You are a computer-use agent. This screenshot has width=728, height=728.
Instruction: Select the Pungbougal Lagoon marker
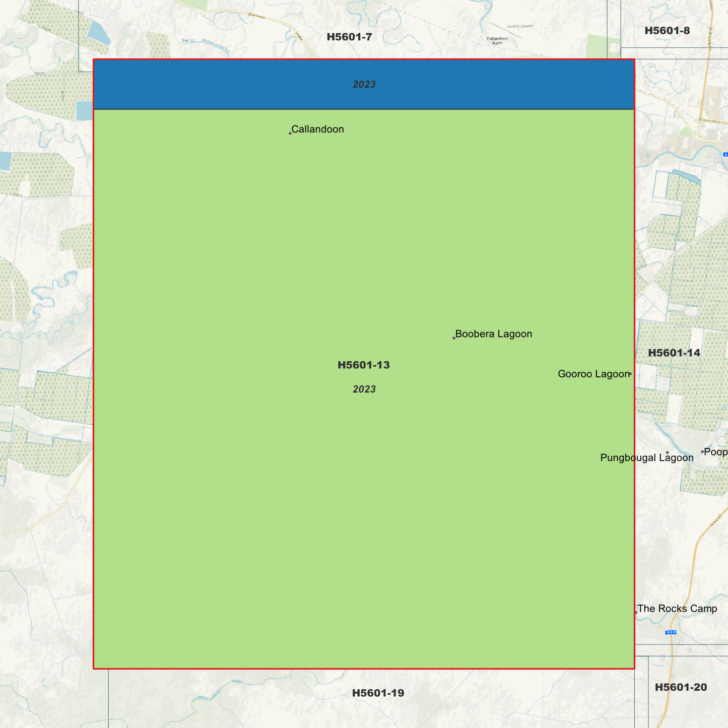[x=667, y=453]
